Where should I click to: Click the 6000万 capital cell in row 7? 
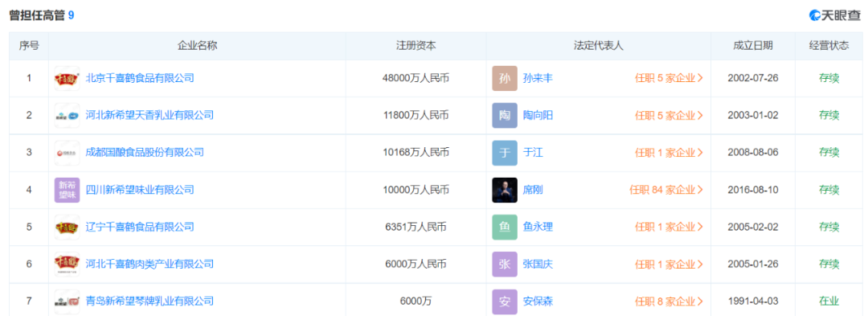coord(416,302)
